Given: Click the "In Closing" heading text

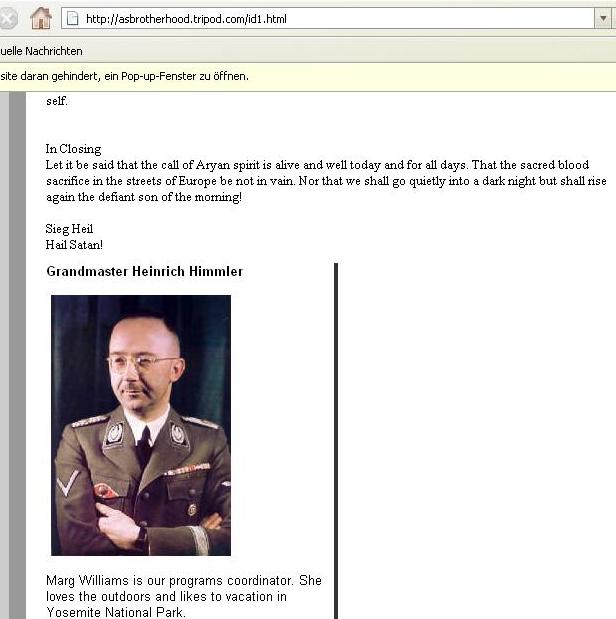Looking at the screenshot, I should click(x=73, y=149).
